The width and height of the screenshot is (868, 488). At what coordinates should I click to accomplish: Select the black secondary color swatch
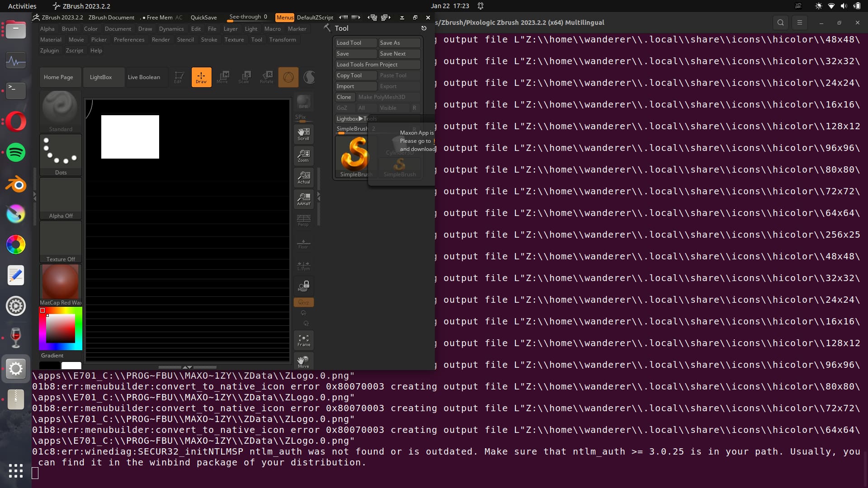[x=50, y=366]
